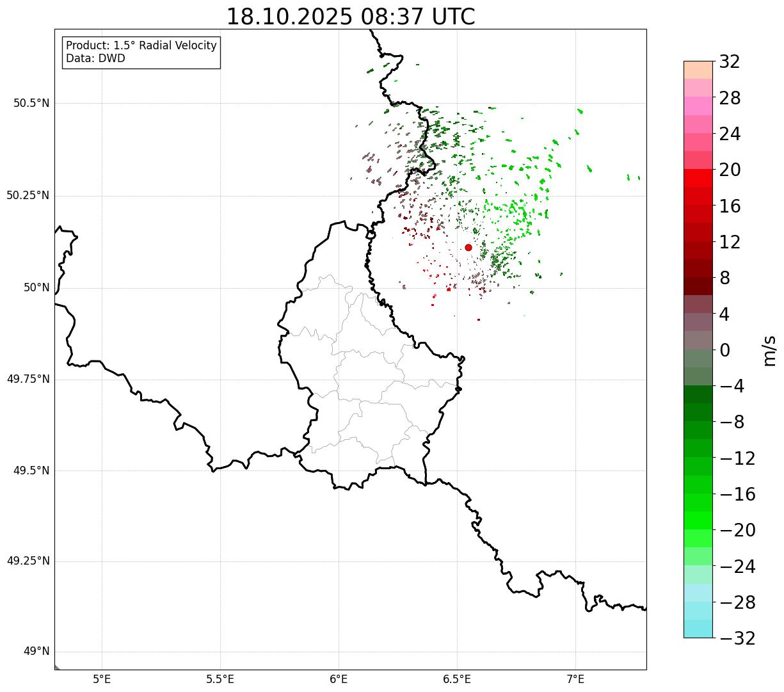Click the colorbar label "−16"

click(x=737, y=494)
